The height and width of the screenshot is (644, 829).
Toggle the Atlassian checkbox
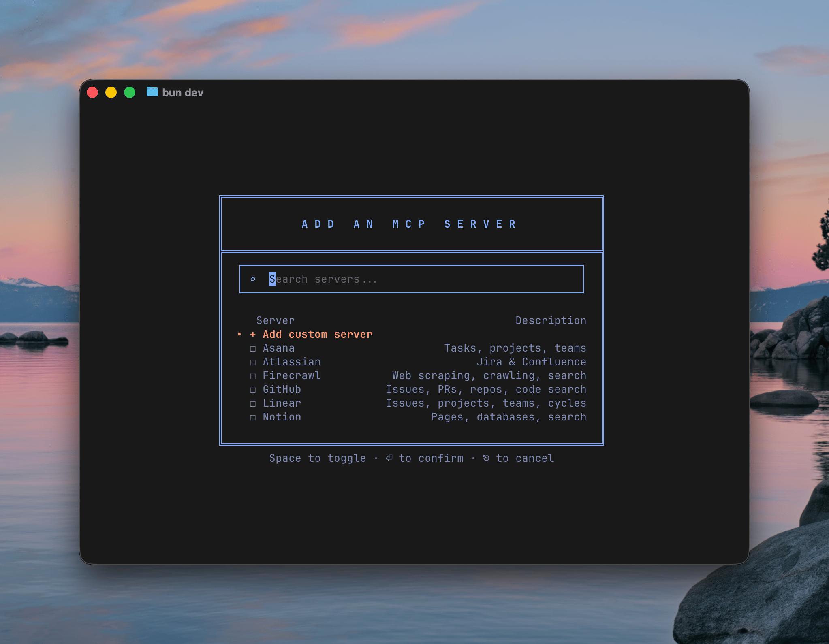pyautogui.click(x=253, y=362)
